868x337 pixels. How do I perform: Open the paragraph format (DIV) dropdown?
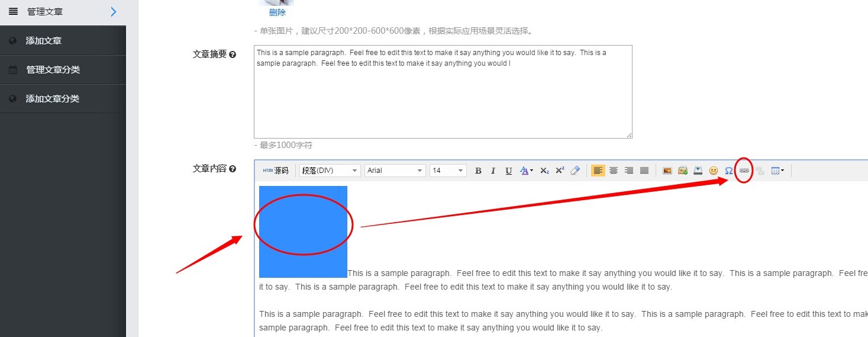click(x=330, y=171)
